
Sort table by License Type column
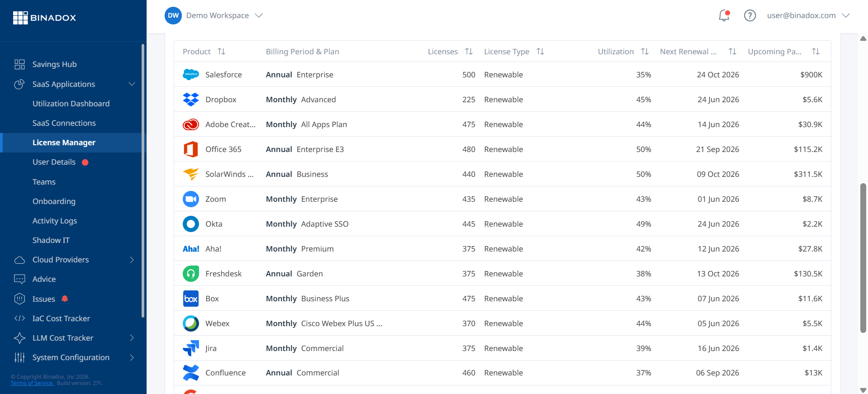pos(540,52)
